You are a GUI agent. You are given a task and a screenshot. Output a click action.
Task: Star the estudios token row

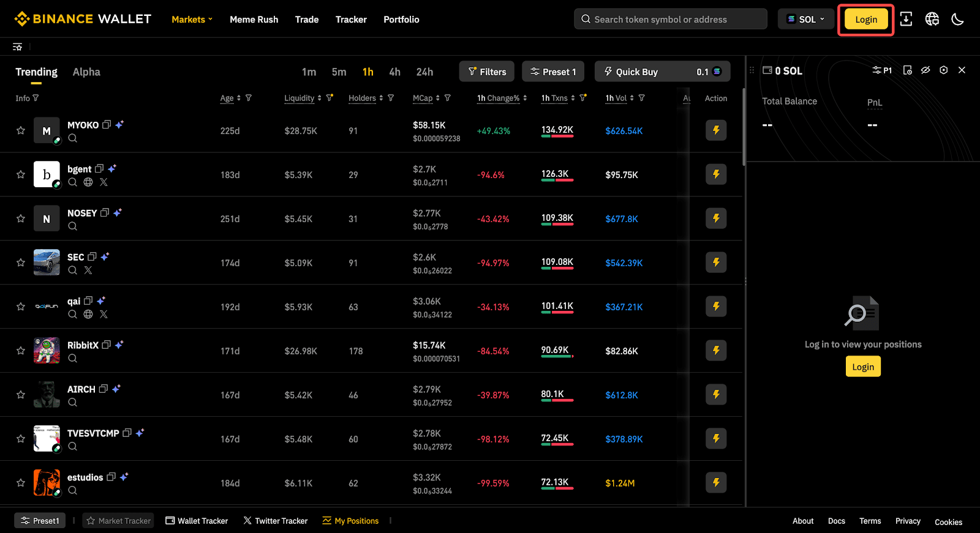click(x=21, y=483)
